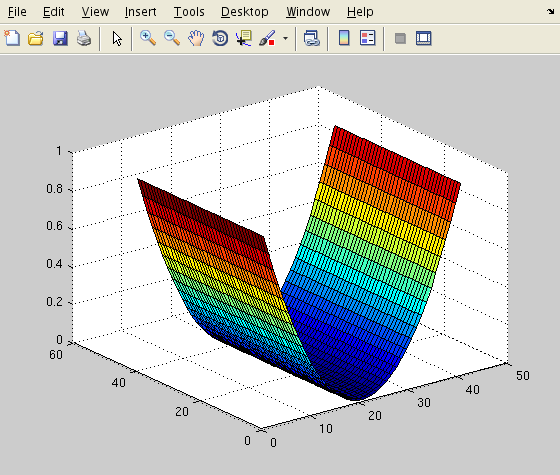Show plot tools and dock figure

pos(424,38)
